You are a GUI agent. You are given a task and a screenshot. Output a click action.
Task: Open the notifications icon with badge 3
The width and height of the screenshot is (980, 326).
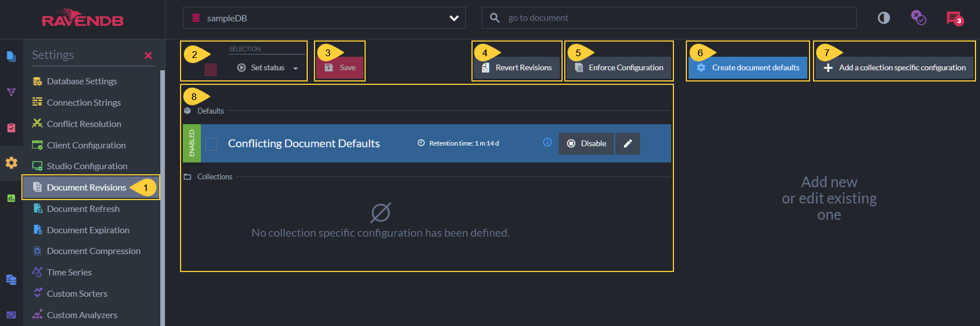pyautogui.click(x=955, y=19)
